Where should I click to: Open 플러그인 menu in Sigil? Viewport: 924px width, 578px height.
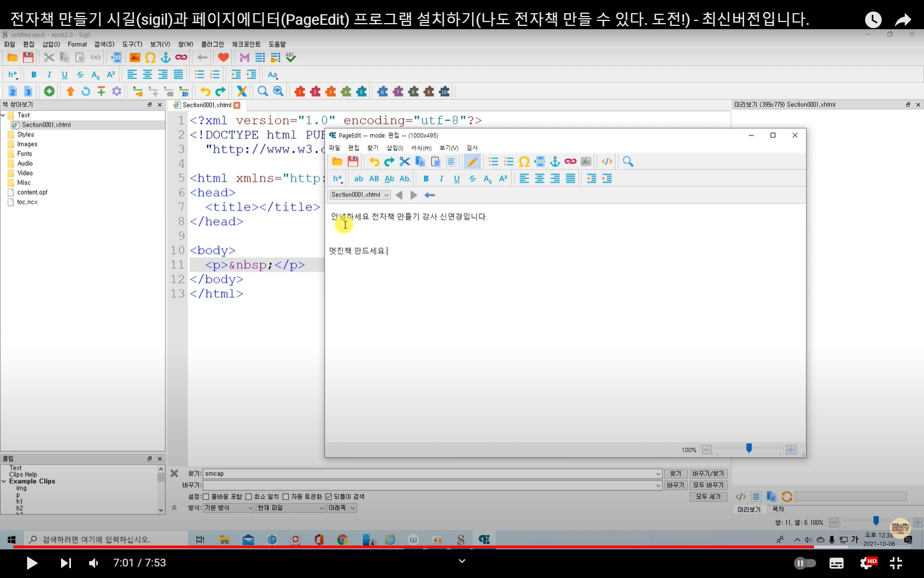[212, 44]
